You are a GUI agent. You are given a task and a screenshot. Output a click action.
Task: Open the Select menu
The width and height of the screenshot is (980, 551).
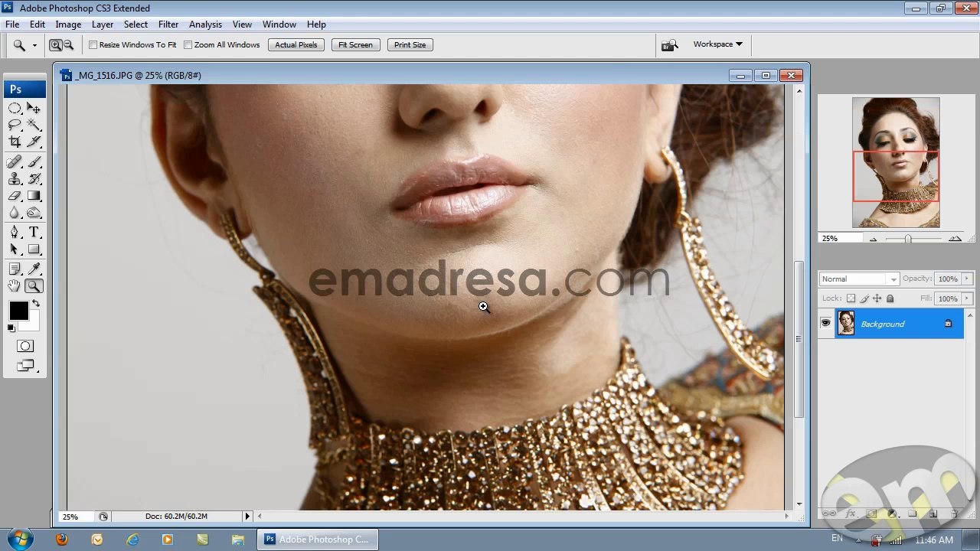click(136, 24)
